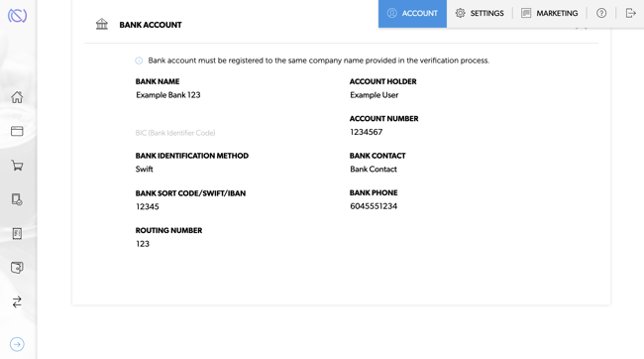Image resolution: width=644 pixels, height=359 pixels.
Task: Open the wallet icon in sidebar
Action: tap(17, 268)
